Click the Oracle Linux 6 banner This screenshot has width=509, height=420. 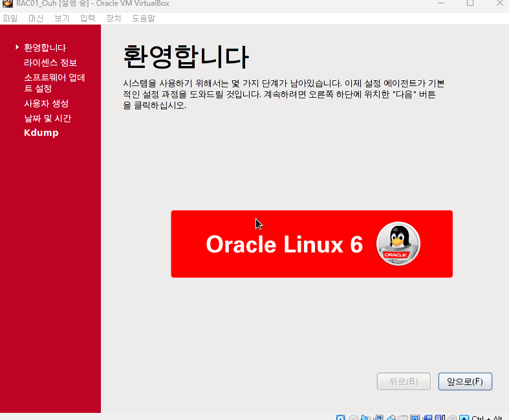pyautogui.click(x=312, y=244)
